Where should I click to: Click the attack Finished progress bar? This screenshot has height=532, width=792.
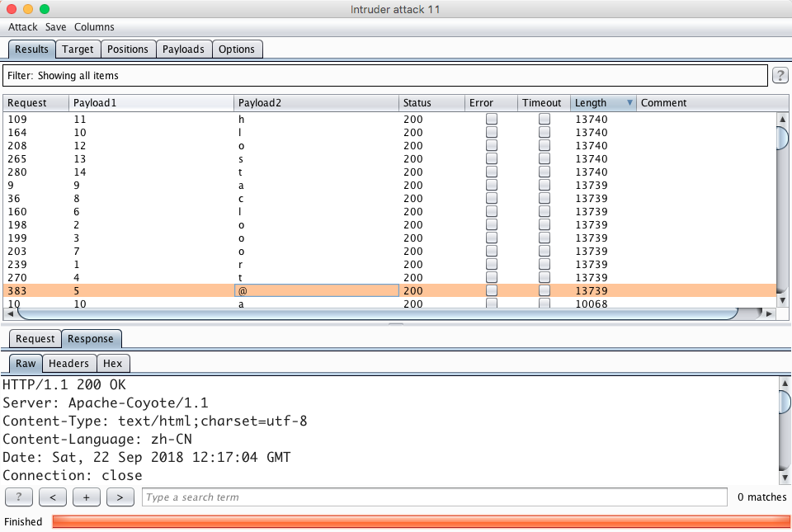(x=422, y=521)
